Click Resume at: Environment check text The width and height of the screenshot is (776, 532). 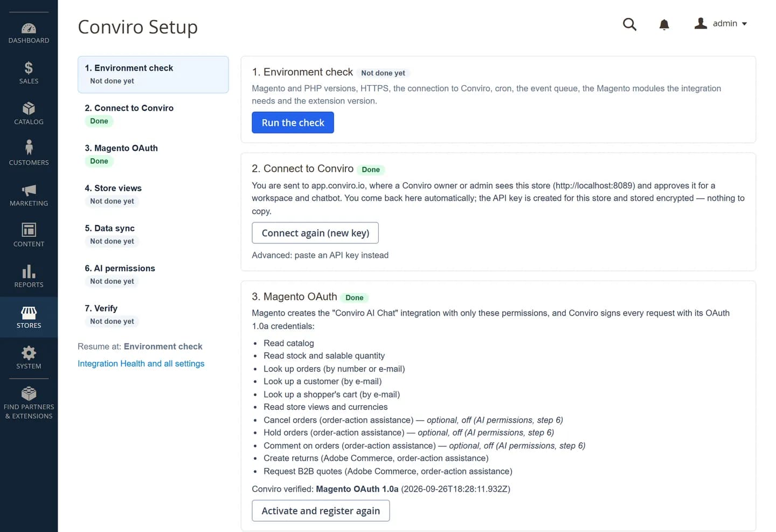(x=140, y=346)
